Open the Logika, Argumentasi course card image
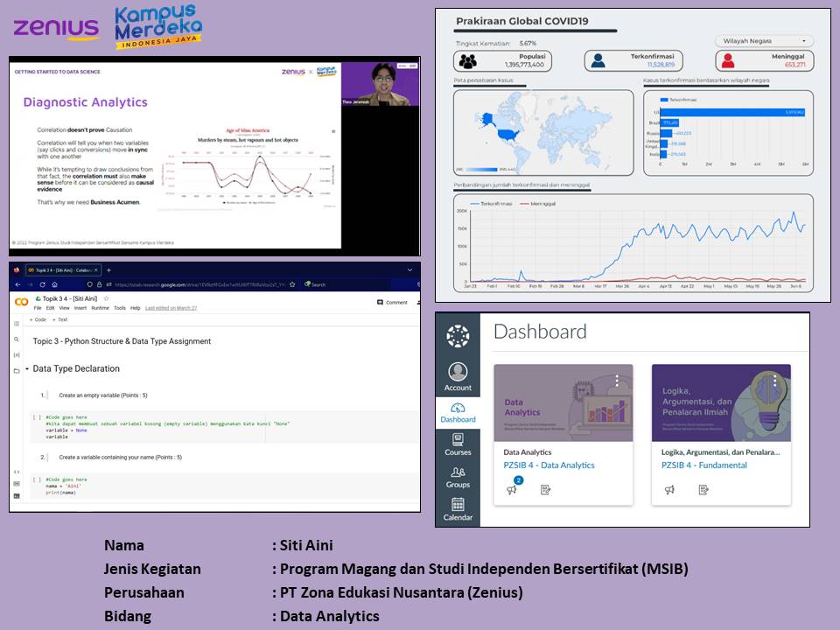The height and width of the screenshot is (630, 840). pyautogui.click(x=721, y=402)
